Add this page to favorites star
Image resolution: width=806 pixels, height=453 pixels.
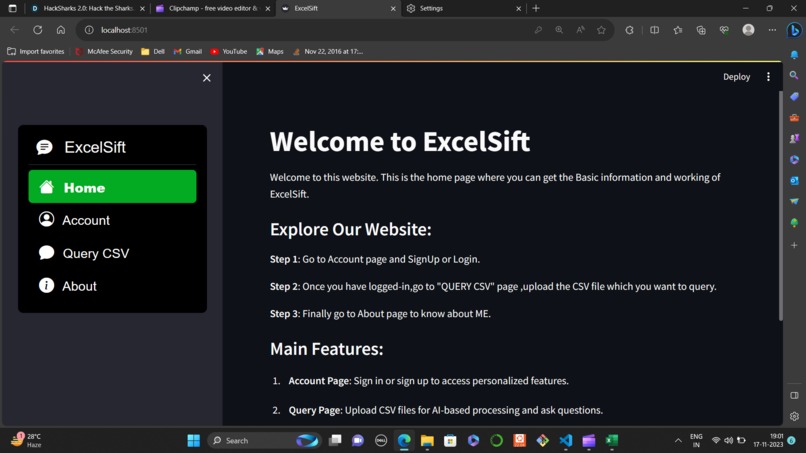(601, 30)
